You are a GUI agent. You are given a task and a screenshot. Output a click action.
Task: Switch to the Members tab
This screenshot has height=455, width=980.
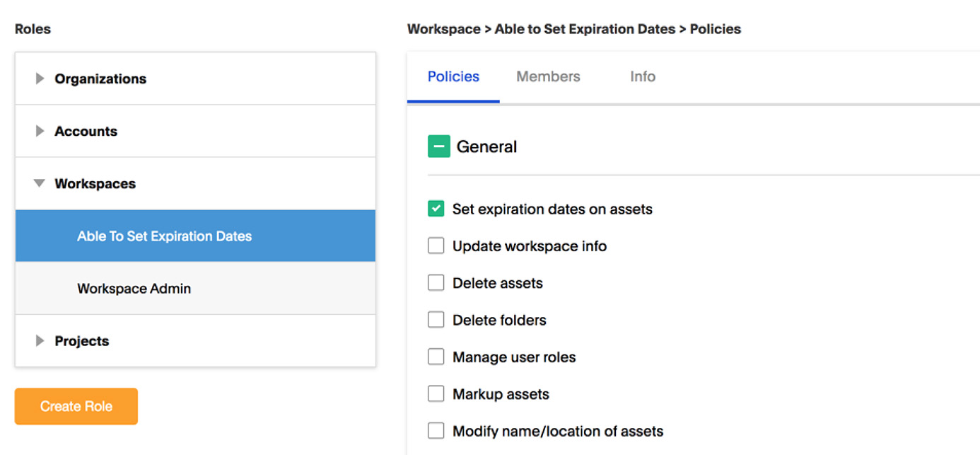[x=548, y=76]
